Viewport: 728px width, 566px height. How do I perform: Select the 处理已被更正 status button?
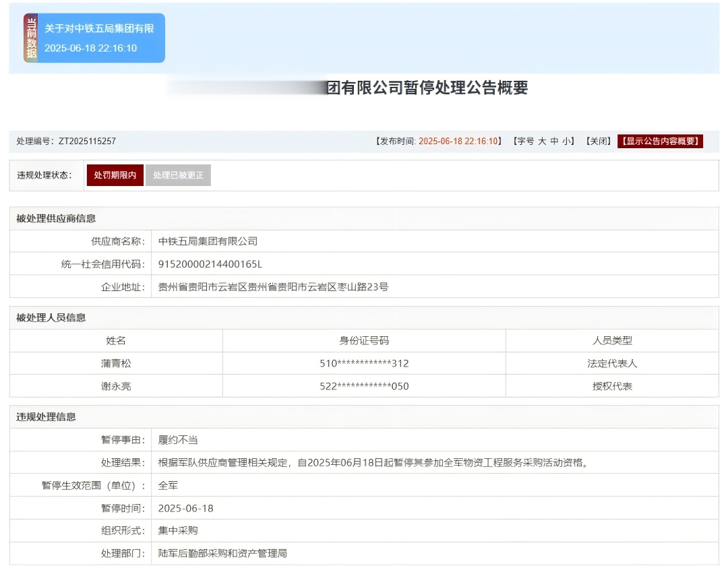click(x=178, y=175)
